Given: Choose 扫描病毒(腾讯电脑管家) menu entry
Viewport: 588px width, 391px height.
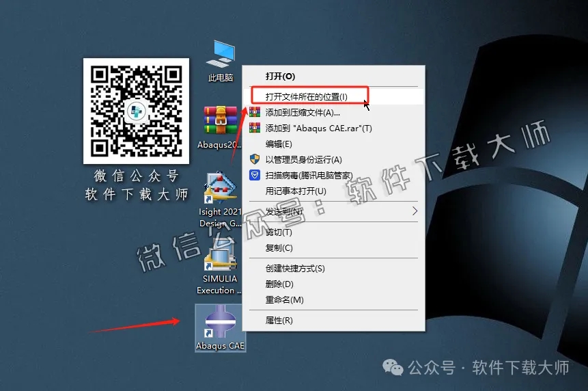Looking at the screenshot, I should click(x=333, y=175).
